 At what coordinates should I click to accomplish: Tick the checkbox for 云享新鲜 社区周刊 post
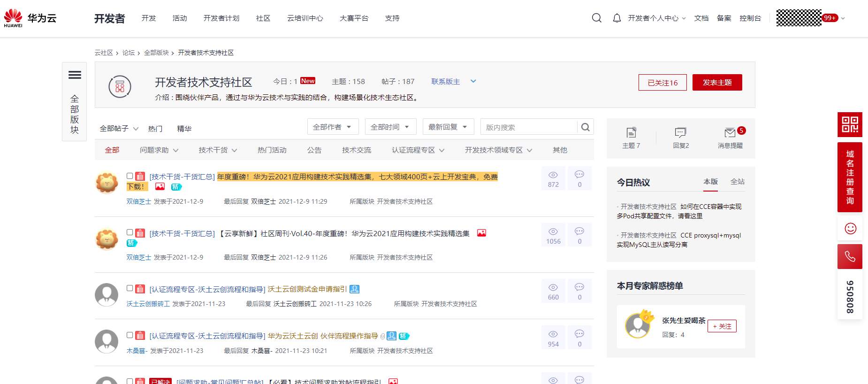coord(130,232)
